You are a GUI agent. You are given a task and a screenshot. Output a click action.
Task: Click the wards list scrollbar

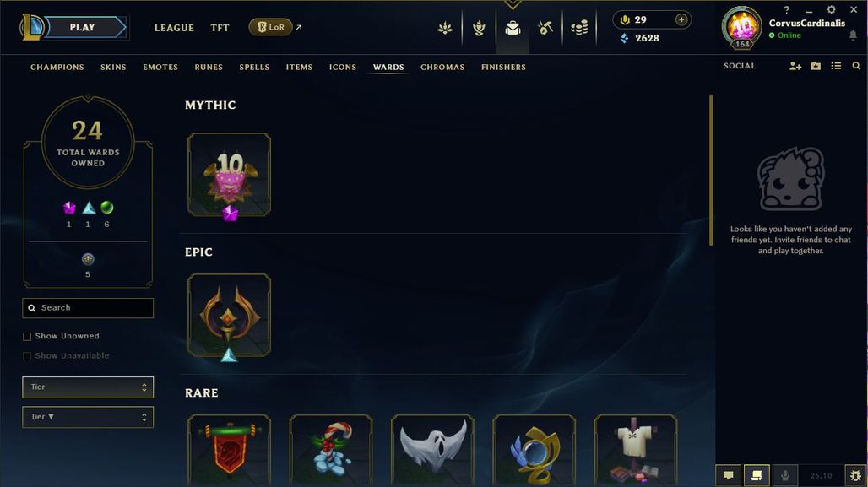tap(711, 170)
